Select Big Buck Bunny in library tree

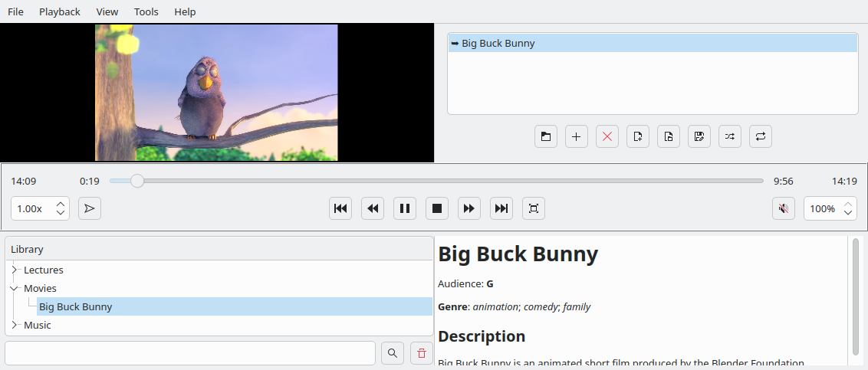[235, 306]
